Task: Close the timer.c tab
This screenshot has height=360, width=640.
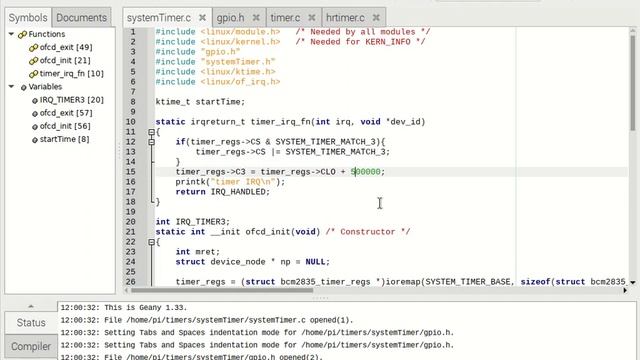Action: pos(312,18)
